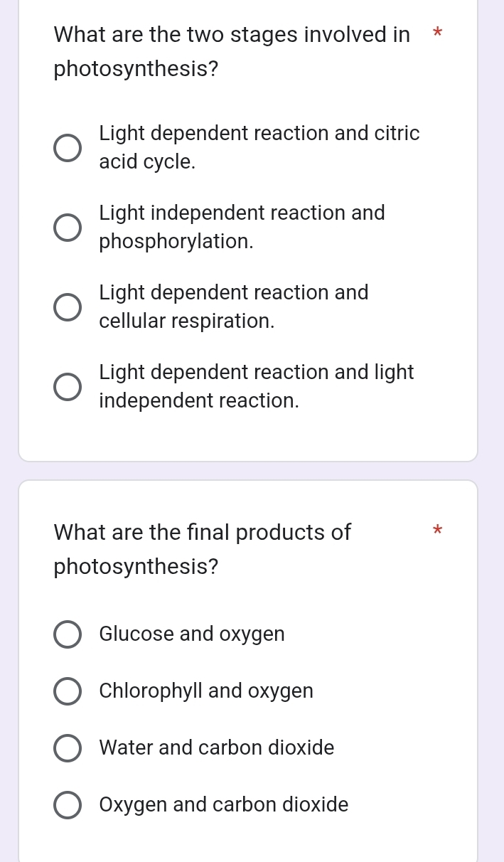Select 'Light dependent reaction and citric acid cycle'

click(68, 147)
